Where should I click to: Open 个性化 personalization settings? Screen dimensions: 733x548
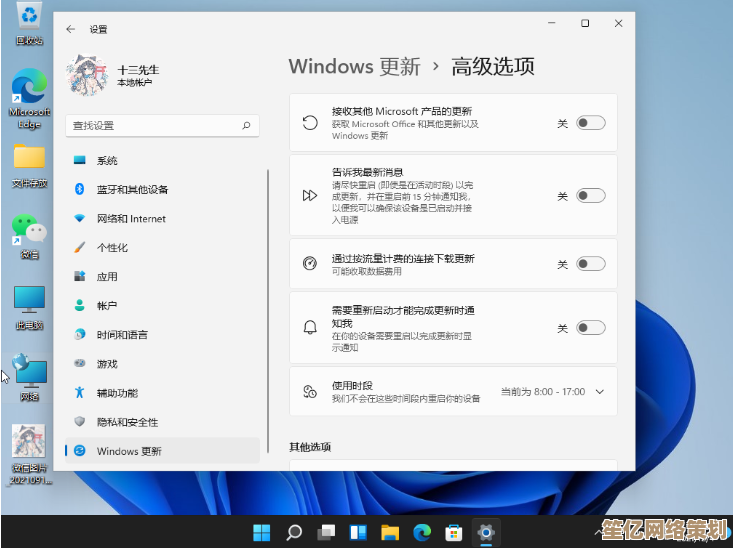112,247
